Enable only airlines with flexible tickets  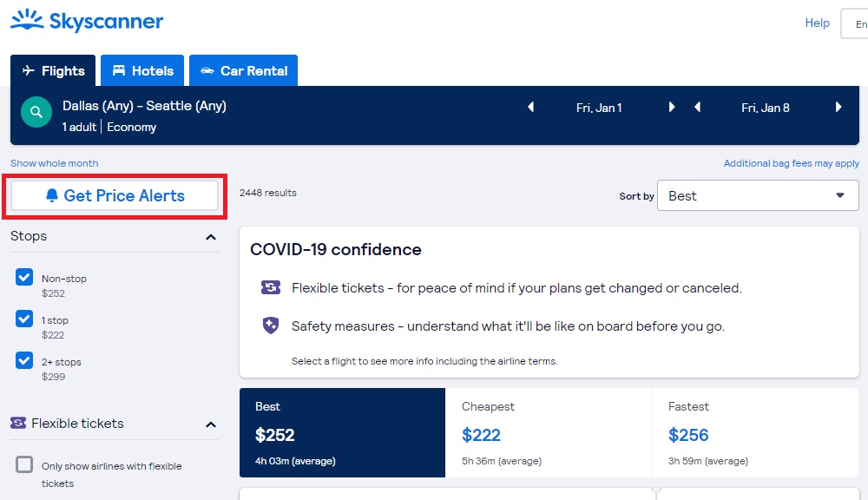[x=24, y=464]
